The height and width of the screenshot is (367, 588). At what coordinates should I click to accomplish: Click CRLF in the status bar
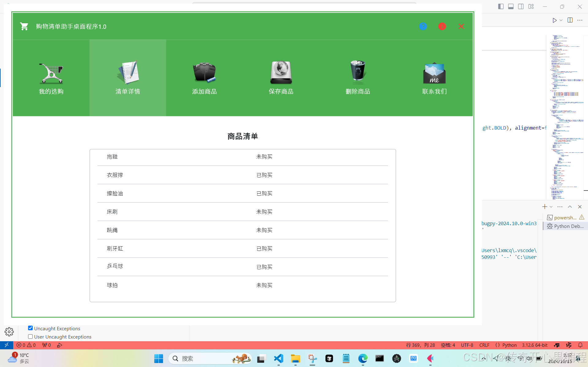484,345
